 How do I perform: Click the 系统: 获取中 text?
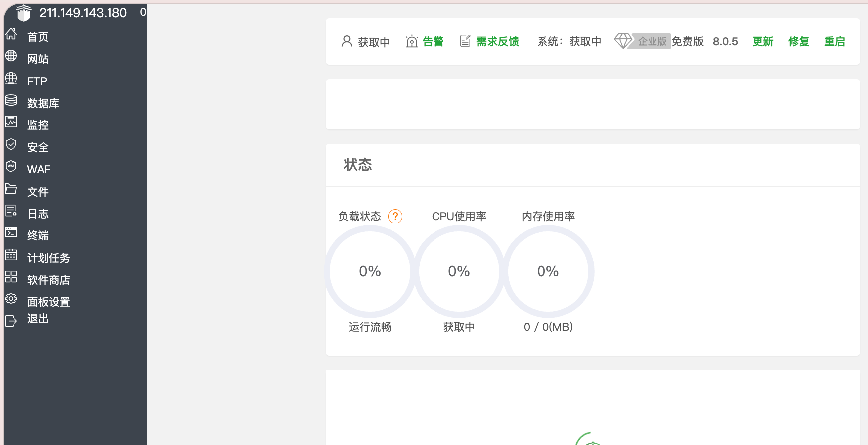[569, 42]
